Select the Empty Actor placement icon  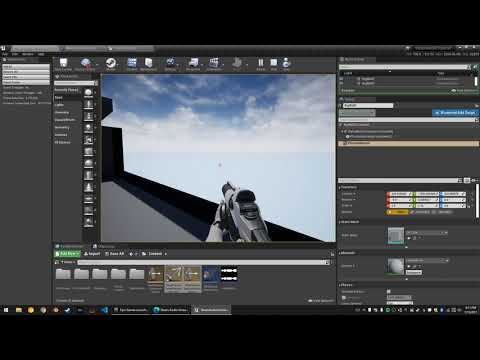click(x=88, y=93)
